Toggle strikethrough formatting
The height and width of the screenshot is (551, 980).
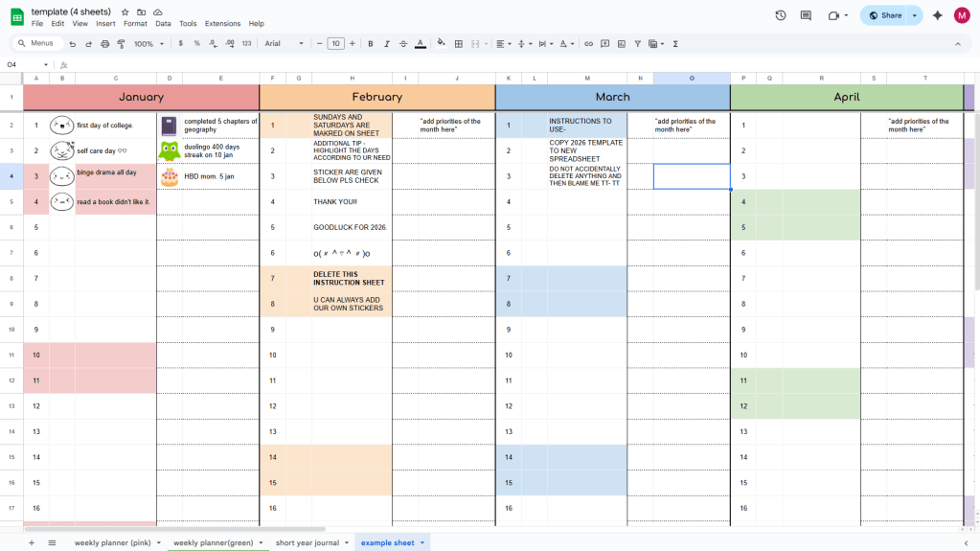[x=403, y=44]
